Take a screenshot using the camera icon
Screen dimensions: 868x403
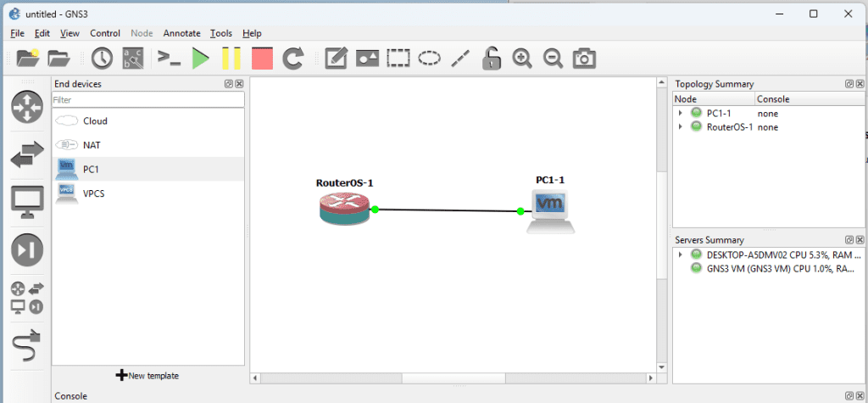click(583, 59)
